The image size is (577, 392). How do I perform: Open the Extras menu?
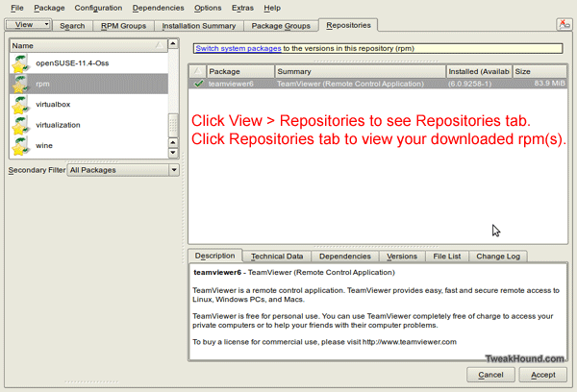click(242, 8)
